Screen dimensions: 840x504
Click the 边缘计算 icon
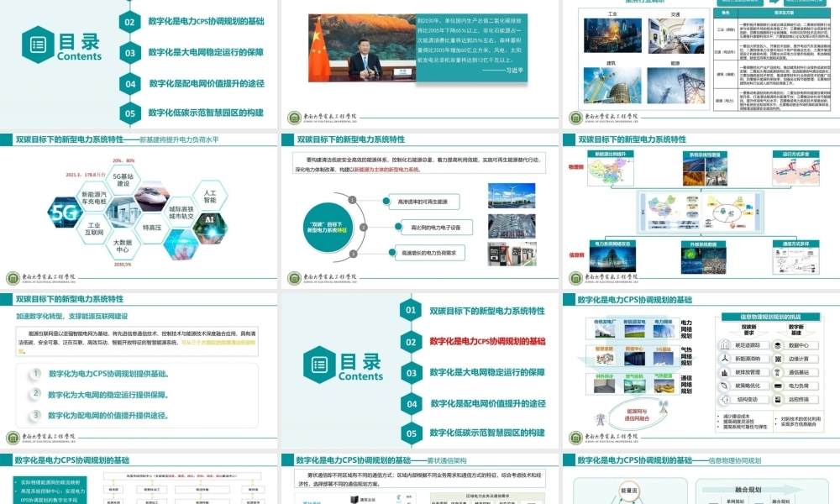tap(778, 359)
